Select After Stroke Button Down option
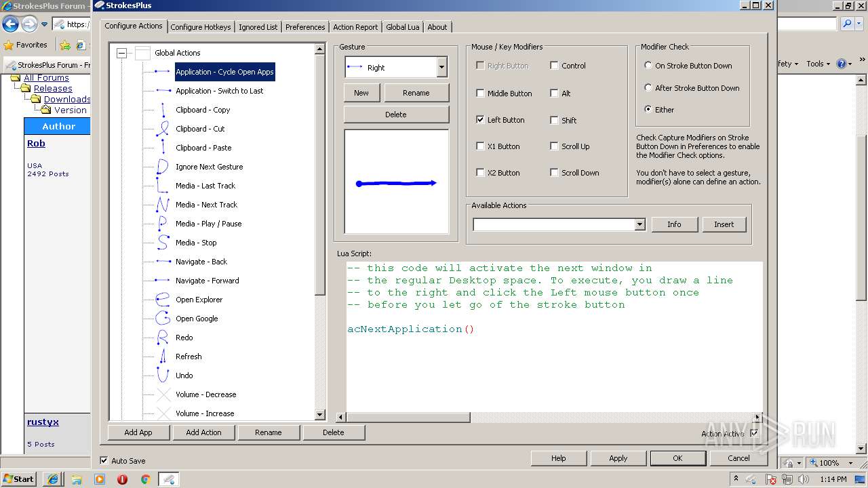Viewport: 868px width, 488px height. (x=648, y=87)
